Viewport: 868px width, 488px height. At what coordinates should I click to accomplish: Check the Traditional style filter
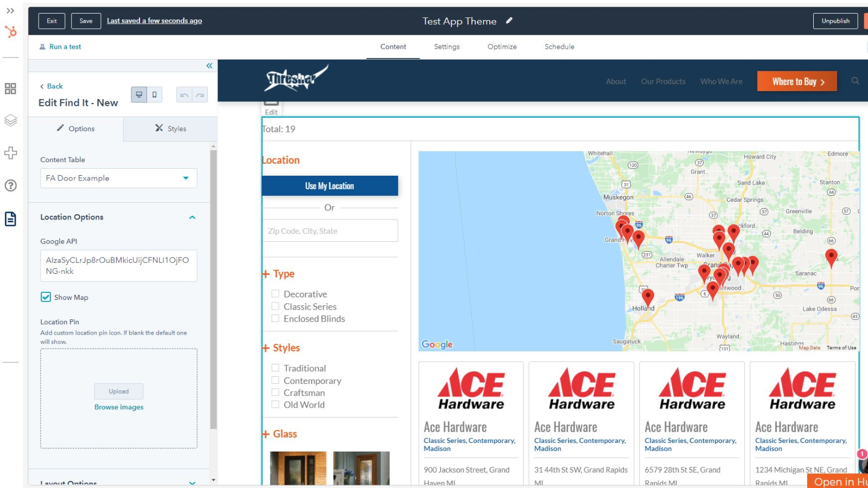tap(275, 367)
